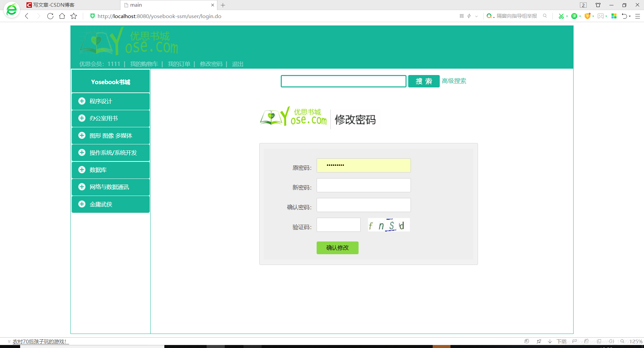
Task: Expand the 办公室用书 category
Action: pyautogui.click(x=111, y=118)
